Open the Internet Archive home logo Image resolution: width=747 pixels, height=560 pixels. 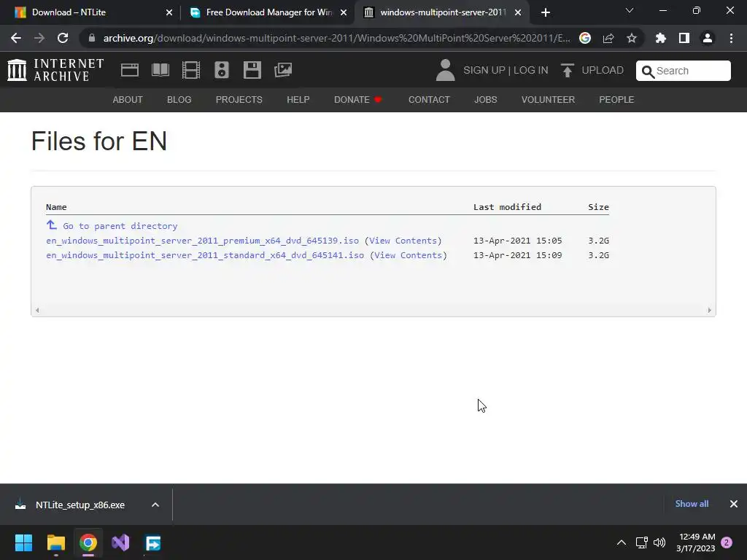point(55,70)
